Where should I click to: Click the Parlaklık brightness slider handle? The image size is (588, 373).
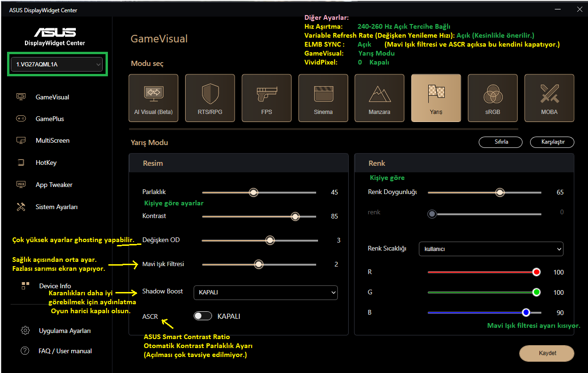pos(253,192)
